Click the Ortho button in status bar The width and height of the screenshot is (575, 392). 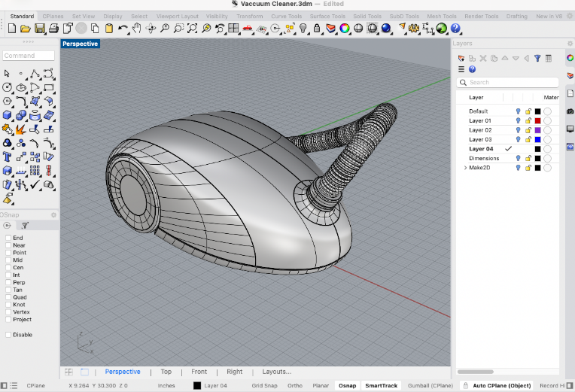click(x=295, y=386)
